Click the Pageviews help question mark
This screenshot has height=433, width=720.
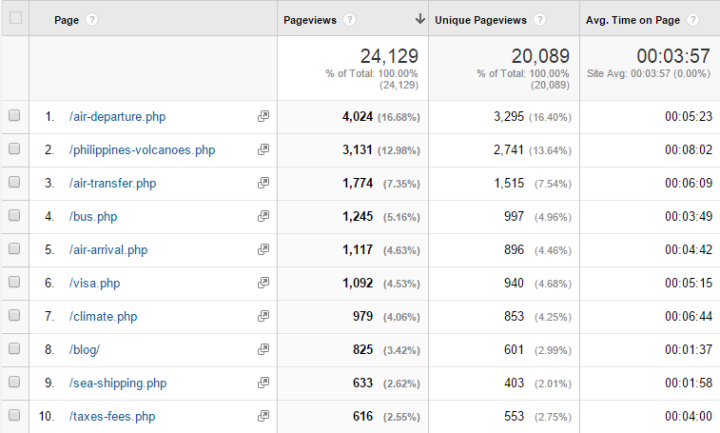(x=349, y=20)
